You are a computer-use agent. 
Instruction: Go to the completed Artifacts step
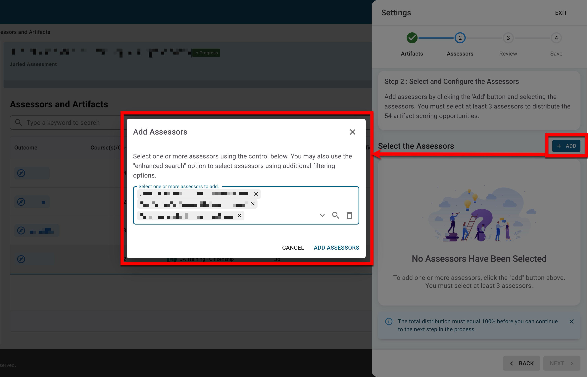[x=412, y=38]
